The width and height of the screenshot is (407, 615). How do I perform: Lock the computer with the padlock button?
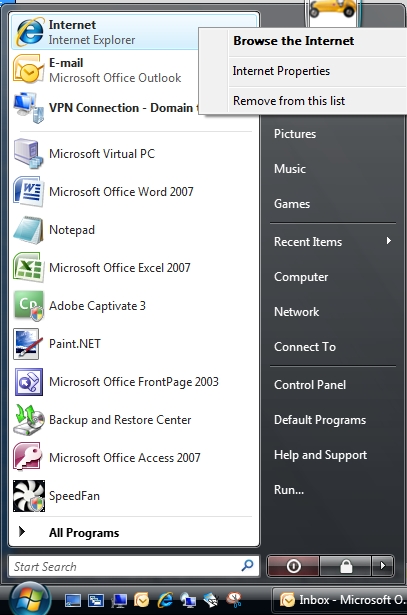click(345, 566)
